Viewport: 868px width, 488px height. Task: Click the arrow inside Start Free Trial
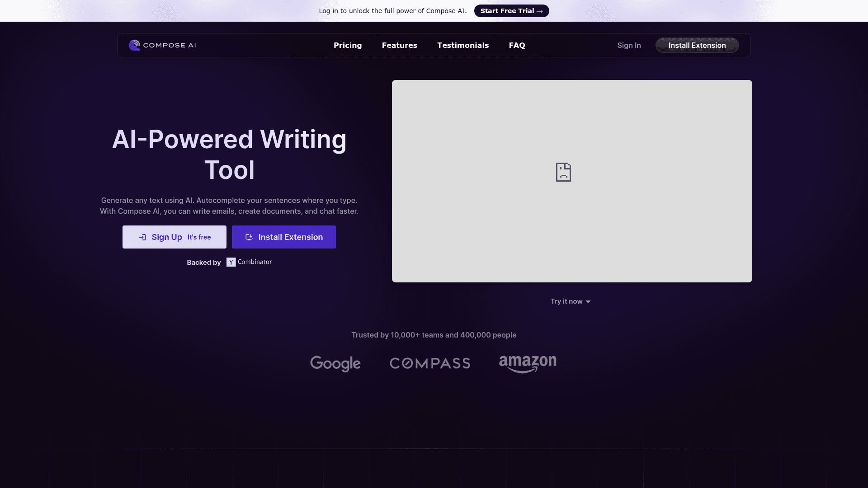539,11
